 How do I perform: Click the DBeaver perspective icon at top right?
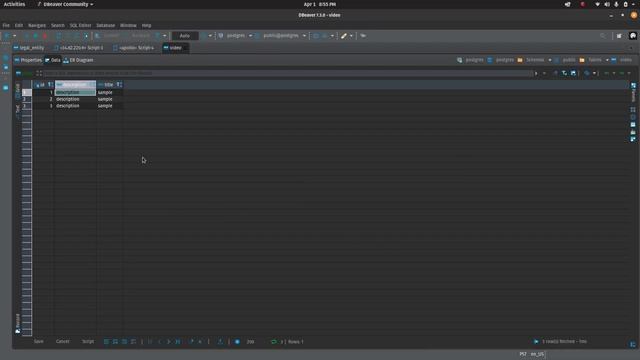tap(633, 36)
